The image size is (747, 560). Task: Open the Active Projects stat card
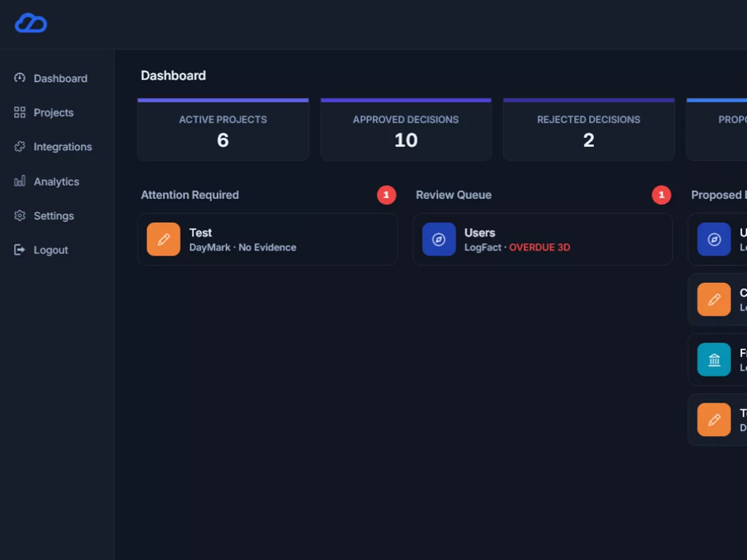(223, 131)
